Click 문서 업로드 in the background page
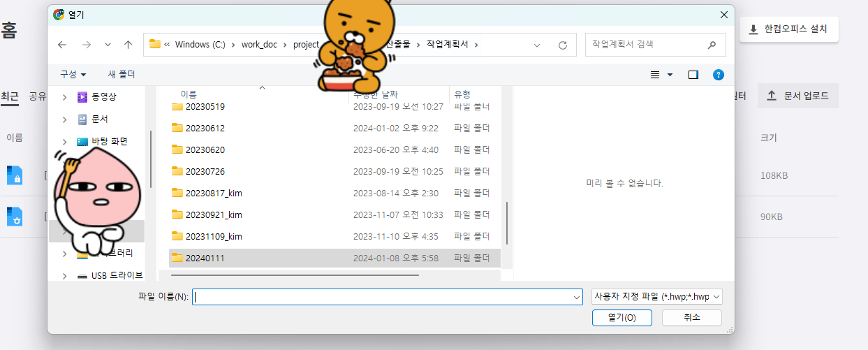This screenshot has width=868, height=350. [x=798, y=96]
